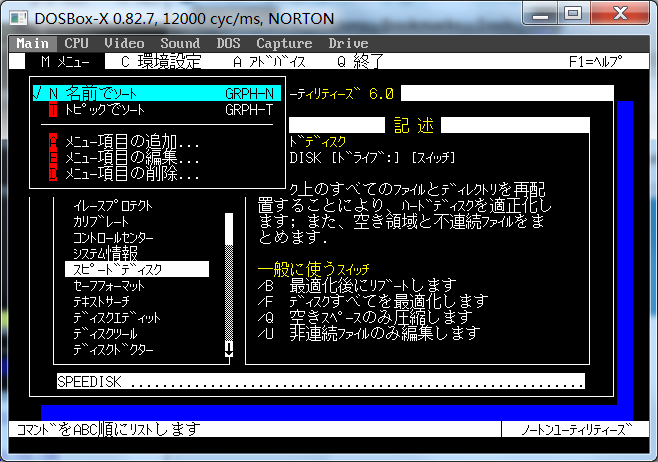Open the Main menu in DOSBox-X
Image resolution: width=658 pixels, height=462 pixels.
[32, 43]
